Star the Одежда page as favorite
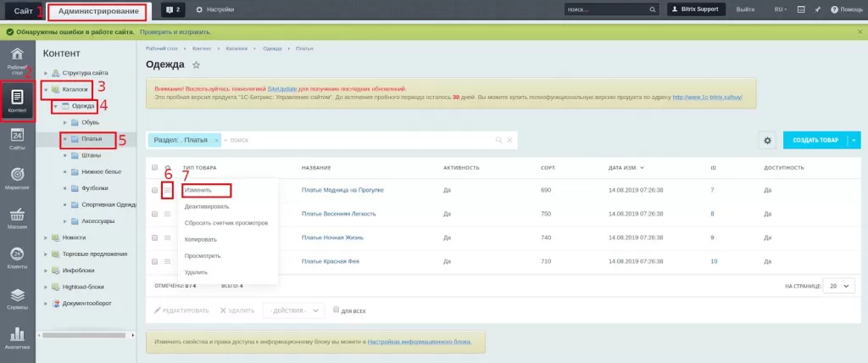This screenshot has width=868, height=363. [x=197, y=65]
